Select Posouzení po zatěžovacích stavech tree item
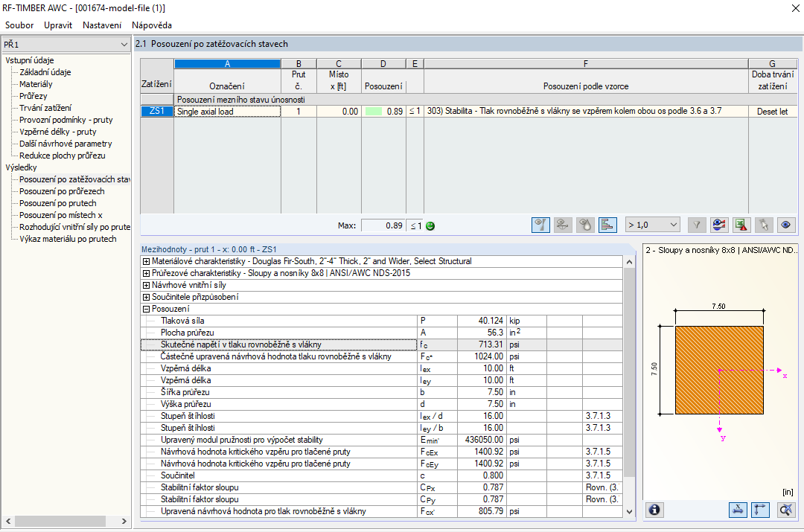This screenshot has width=804, height=532. point(75,179)
